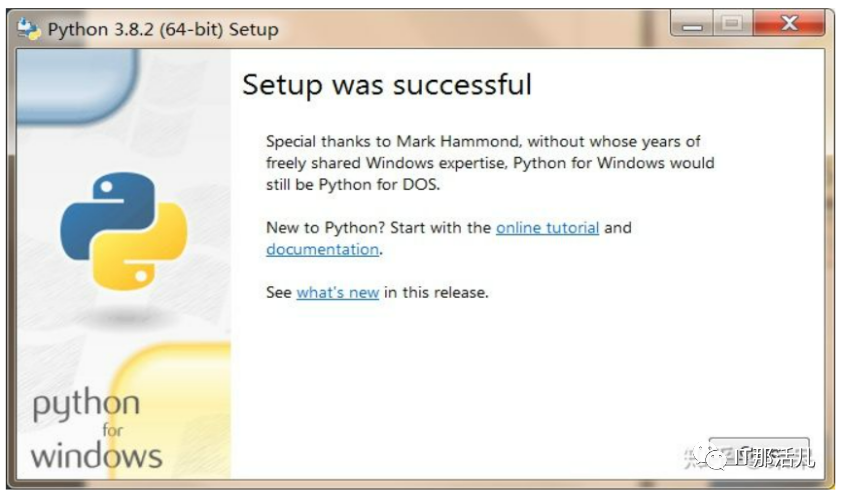This screenshot has width=843, height=495.
Task: Open the online tutorial link
Action: coord(547,228)
